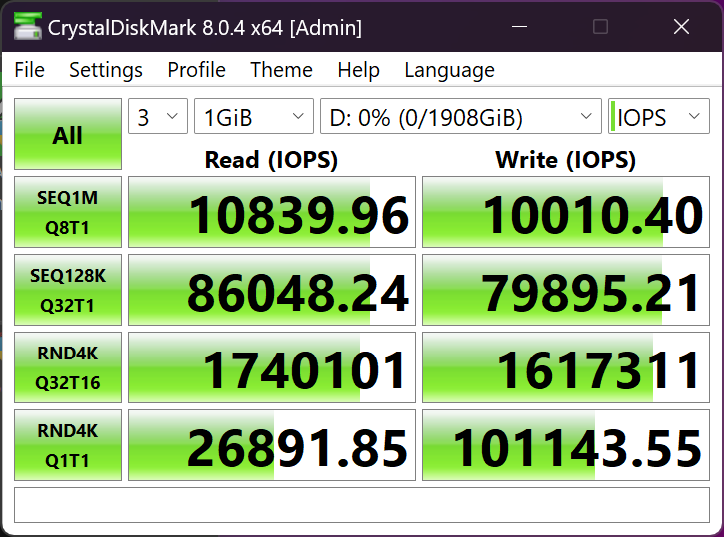Open the Settings menu
The width and height of the screenshot is (724, 537).
(106, 70)
